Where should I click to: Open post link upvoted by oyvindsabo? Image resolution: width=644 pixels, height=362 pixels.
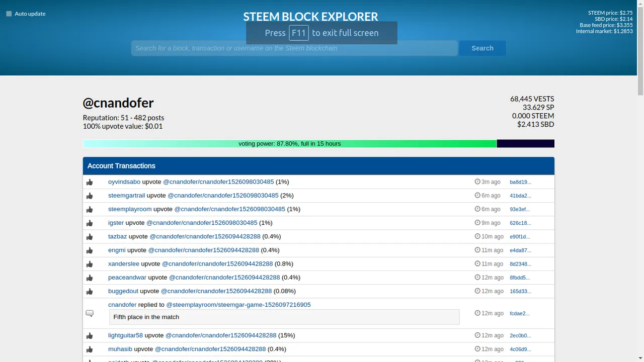click(x=218, y=182)
